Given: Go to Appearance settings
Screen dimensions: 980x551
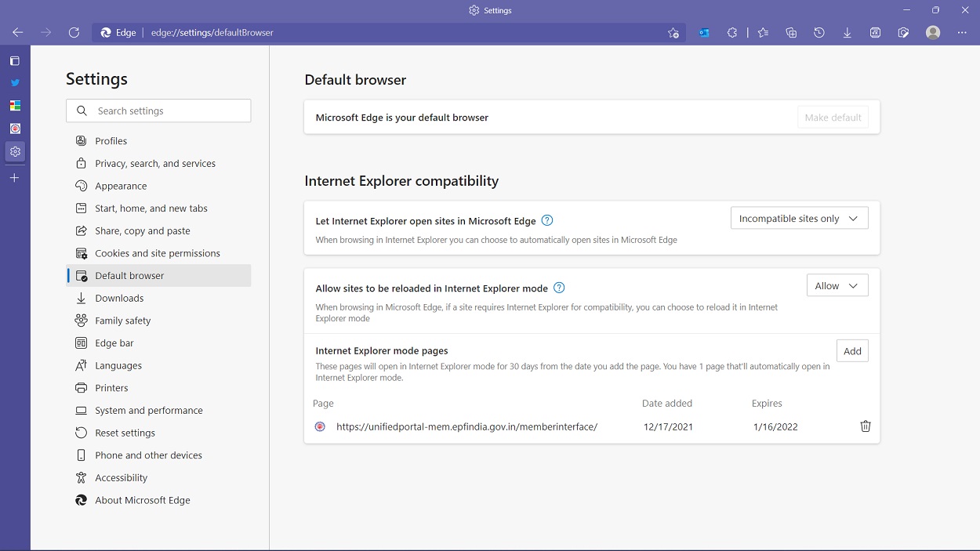Looking at the screenshot, I should tap(158, 186).
